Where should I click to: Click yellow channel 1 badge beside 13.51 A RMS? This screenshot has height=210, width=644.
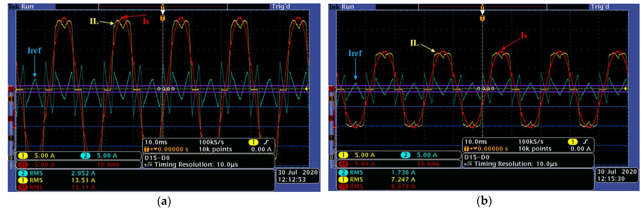click(23, 180)
